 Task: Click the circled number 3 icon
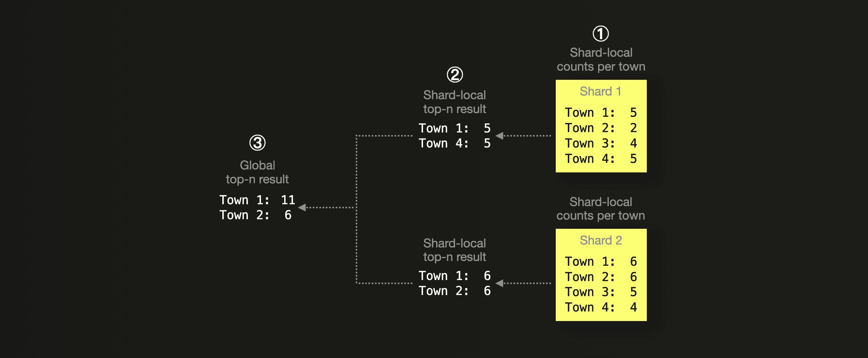[257, 143]
